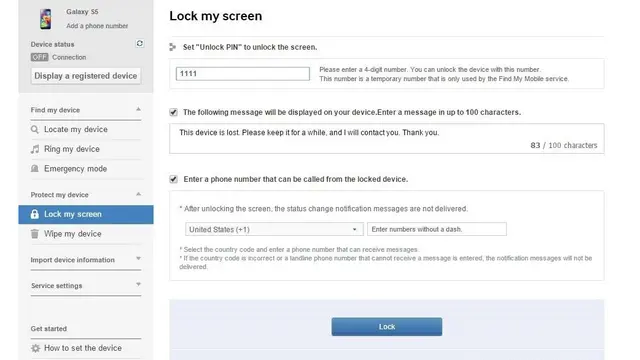Viewport: 640px width, 360px height.
Task: Collapse the Protect my device section
Action: coord(138,194)
